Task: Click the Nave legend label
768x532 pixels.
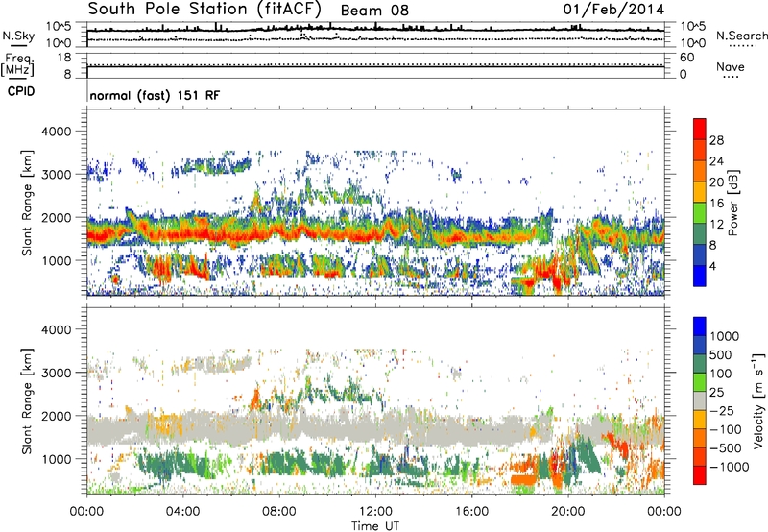Action: click(731, 67)
